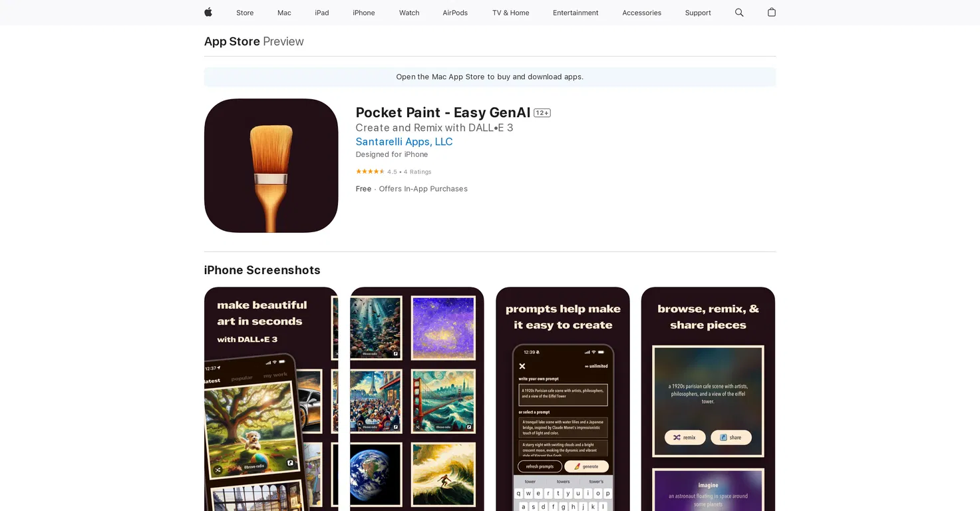Click the Pocket Paint paintbrush app icon

click(x=271, y=166)
